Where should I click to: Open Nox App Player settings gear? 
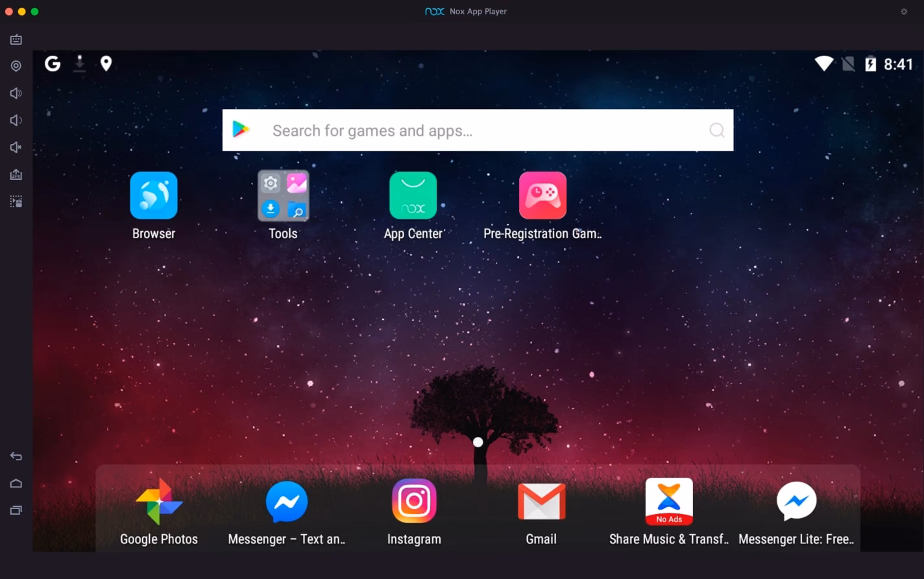[x=904, y=11]
